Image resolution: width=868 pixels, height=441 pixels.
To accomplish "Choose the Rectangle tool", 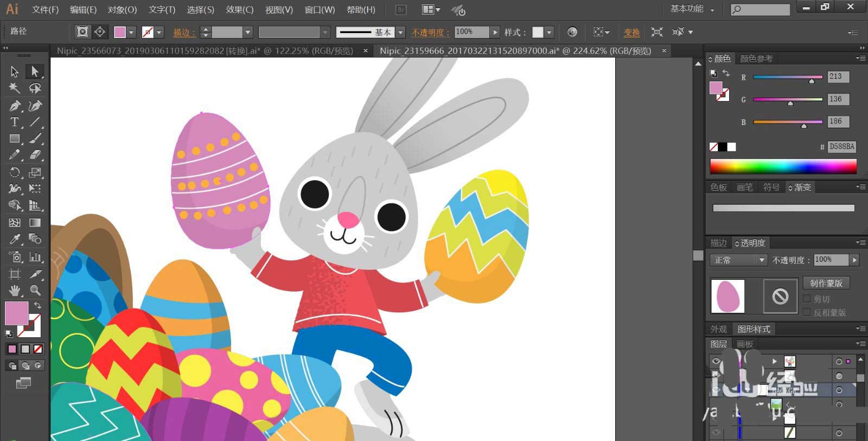I will (x=15, y=139).
